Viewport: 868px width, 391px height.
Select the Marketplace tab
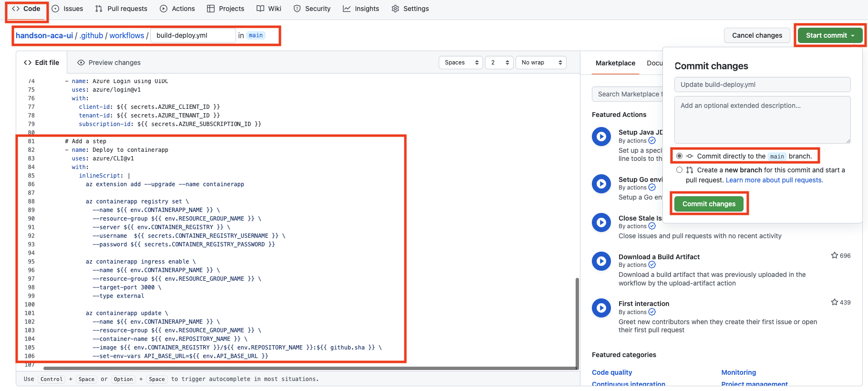point(615,63)
